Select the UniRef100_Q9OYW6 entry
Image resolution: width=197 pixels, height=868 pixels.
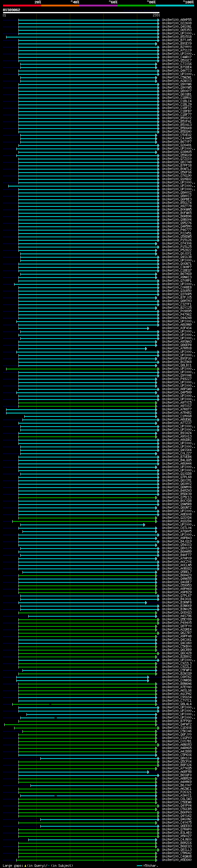pyautogui.click(x=176, y=84)
